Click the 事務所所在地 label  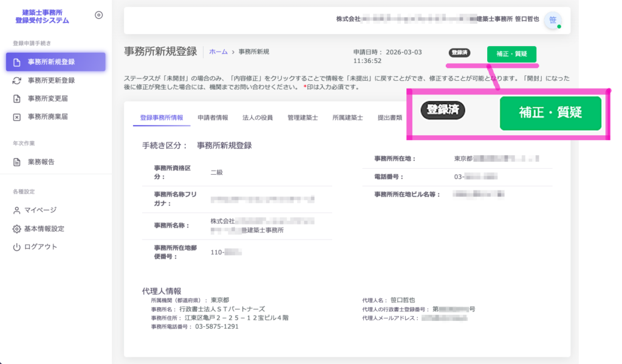pos(395,158)
